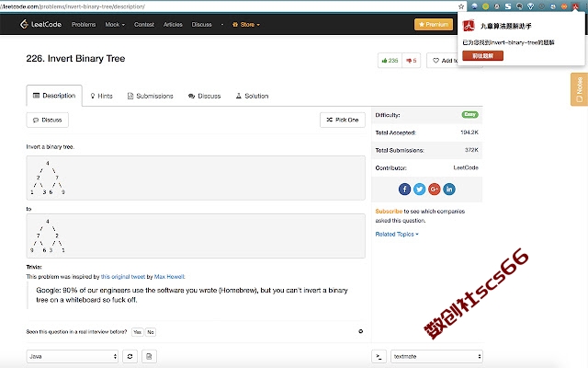Bookmark the page with the star icon
This screenshot has height=368, width=588.
pos(461,6)
